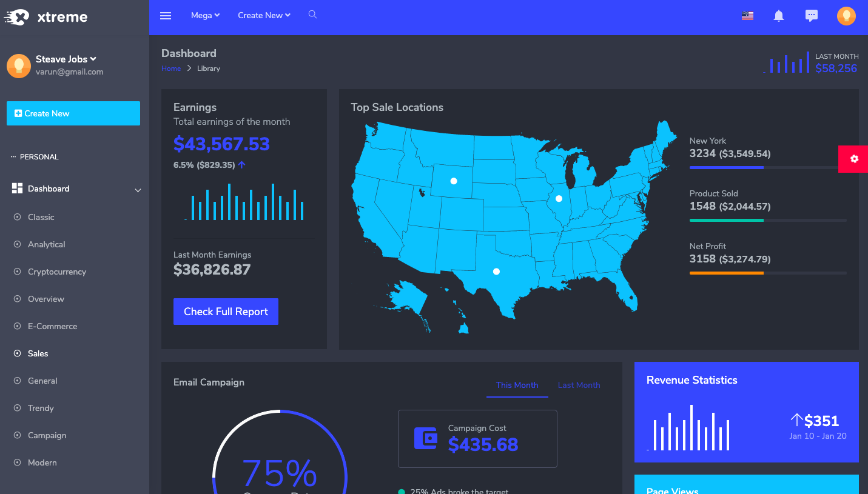
Task: Open the Create New dropdown in top bar
Action: pos(264,16)
